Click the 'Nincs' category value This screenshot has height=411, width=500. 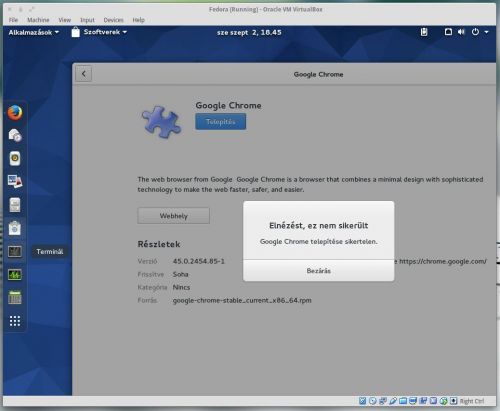click(x=181, y=287)
